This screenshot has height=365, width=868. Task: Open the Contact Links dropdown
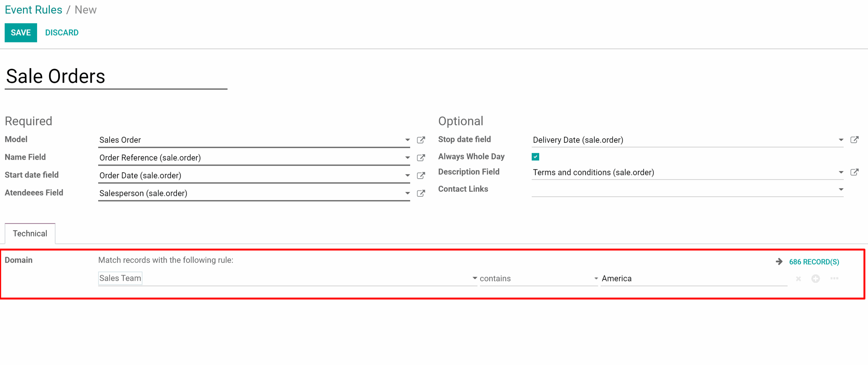(688, 189)
